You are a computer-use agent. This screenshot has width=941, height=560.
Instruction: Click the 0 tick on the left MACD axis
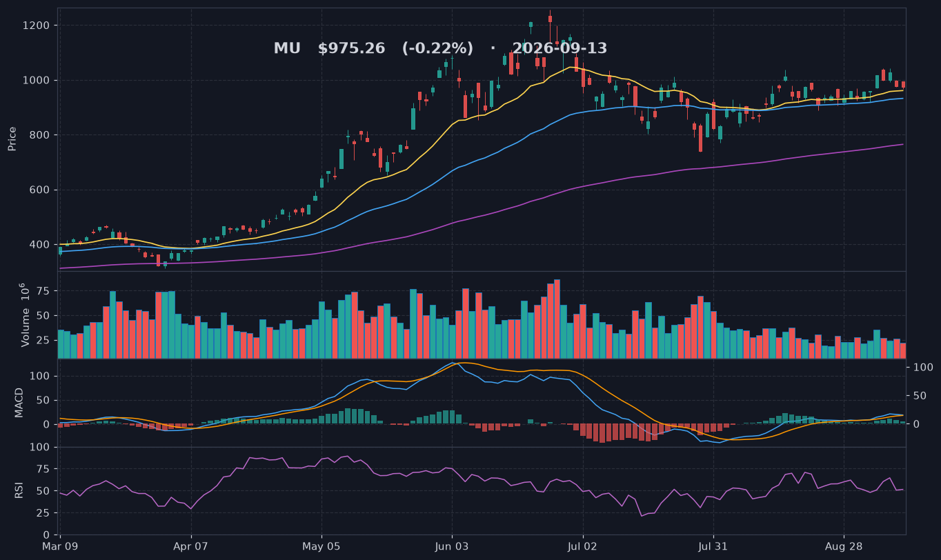coord(46,424)
